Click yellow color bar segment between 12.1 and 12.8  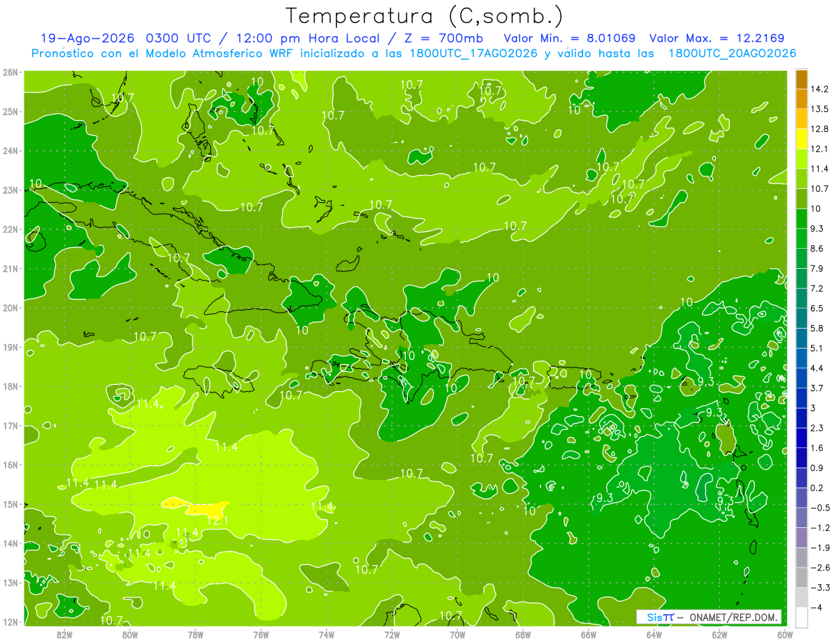coord(801,139)
